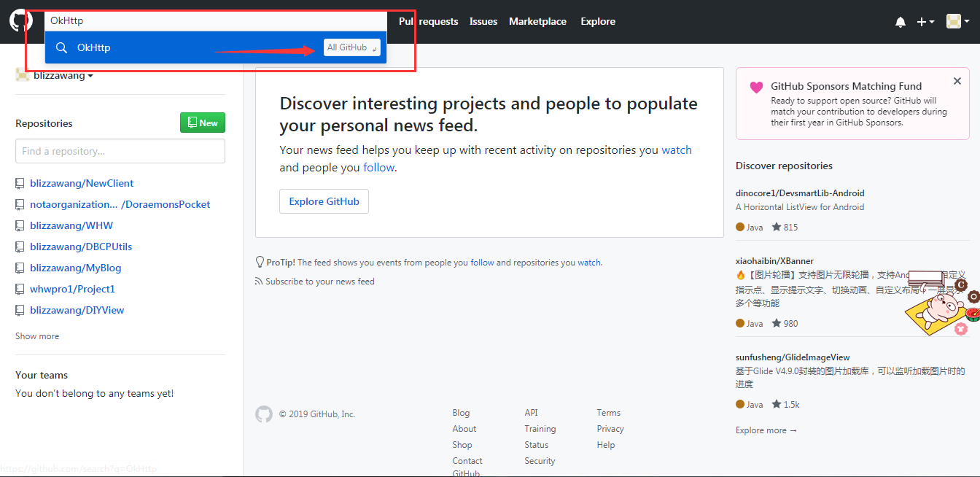
Task: Click the 1.5k stars count
Action: (785, 404)
